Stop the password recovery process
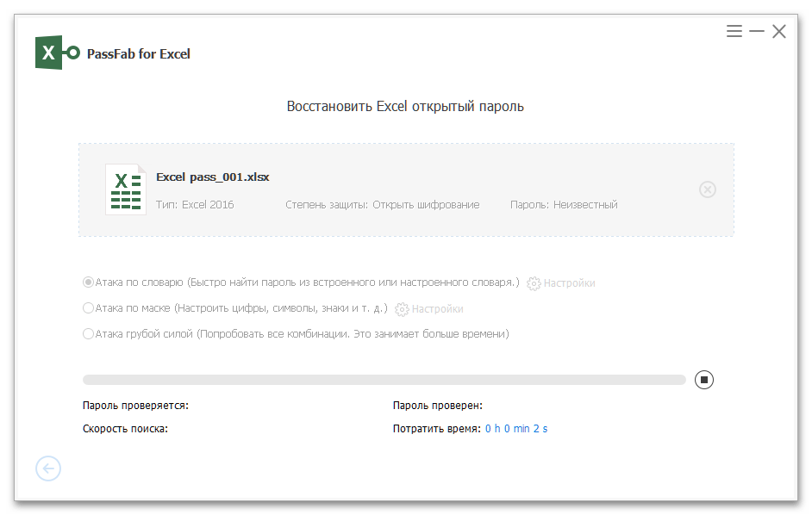Image resolution: width=812 pixels, height=515 pixels. (x=704, y=380)
